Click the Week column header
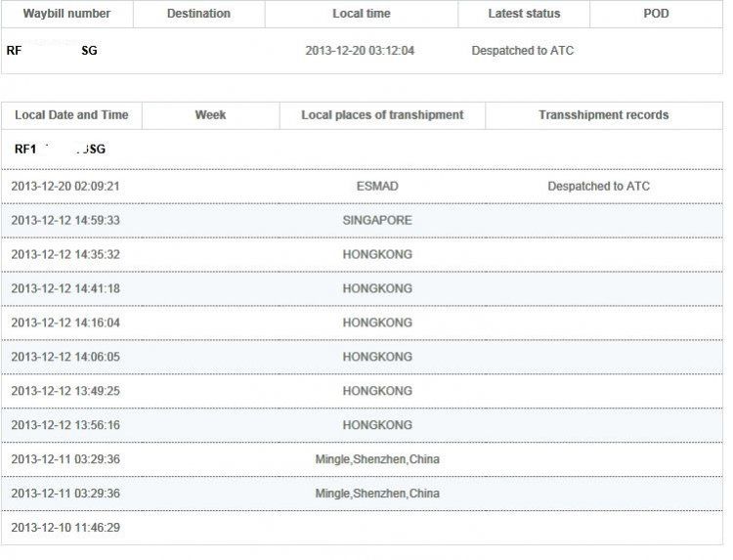This screenshot has width=733, height=560. (210, 115)
